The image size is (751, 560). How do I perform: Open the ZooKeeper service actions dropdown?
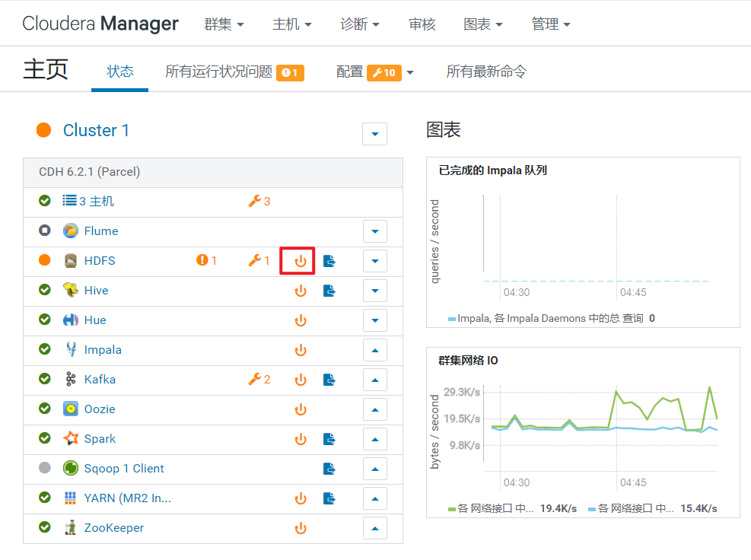(x=375, y=528)
